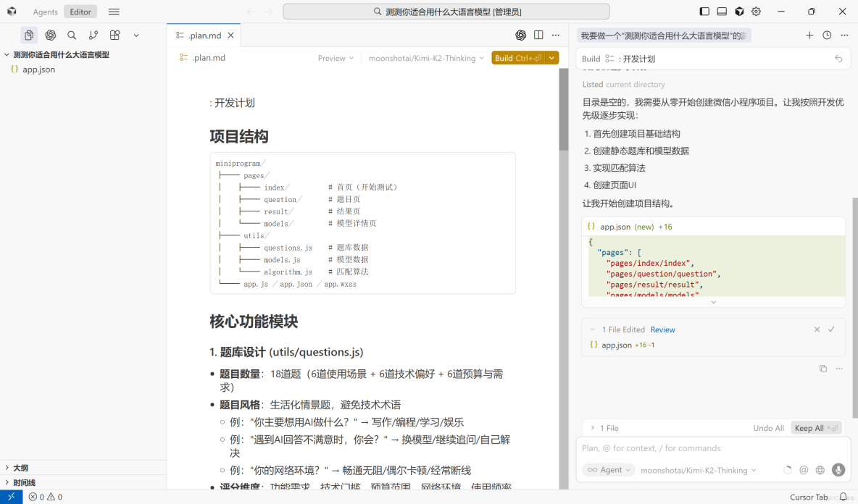Open Source Control in the sidebar
This screenshot has height=504, width=858.
click(92, 35)
